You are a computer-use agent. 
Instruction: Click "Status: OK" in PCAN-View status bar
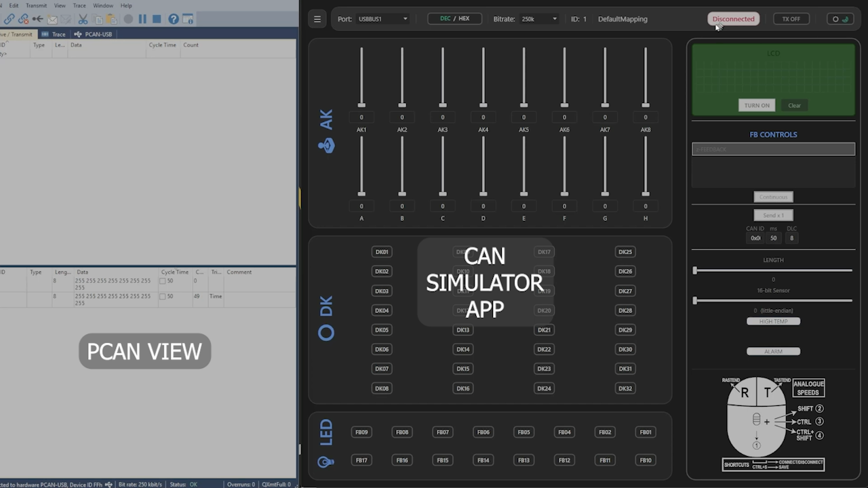pyautogui.click(x=183, y=485)
